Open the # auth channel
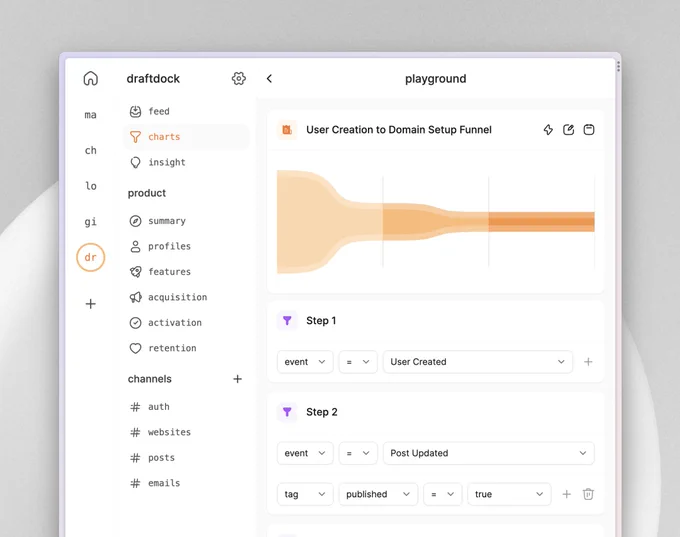The height and width of the screenshot is (537, 680). tap(150, 407)
